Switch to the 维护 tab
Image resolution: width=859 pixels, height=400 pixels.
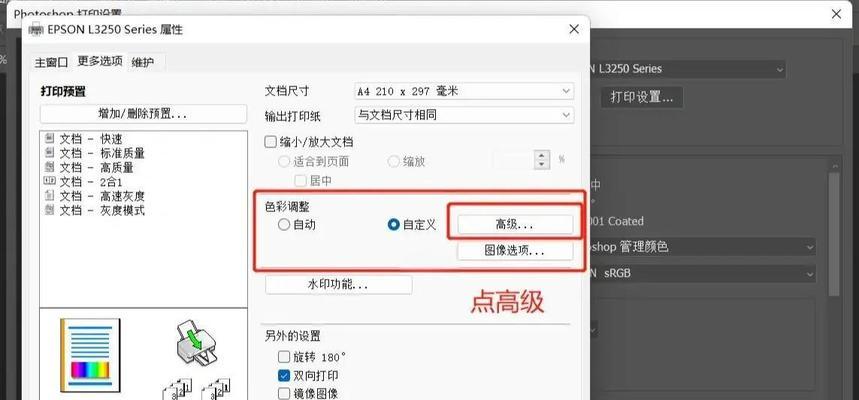click(x=144, y=62)
